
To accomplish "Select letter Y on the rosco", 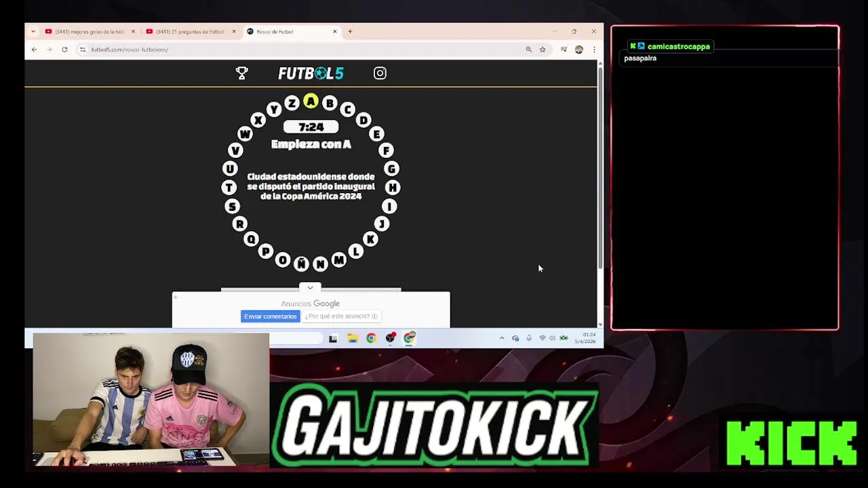I will tap(273, 109).
